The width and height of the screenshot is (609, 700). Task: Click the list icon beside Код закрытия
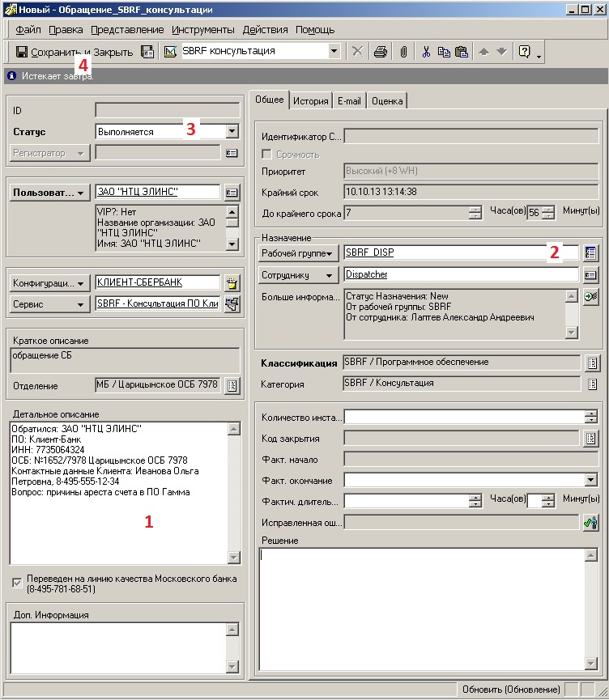tap(590, 439)
